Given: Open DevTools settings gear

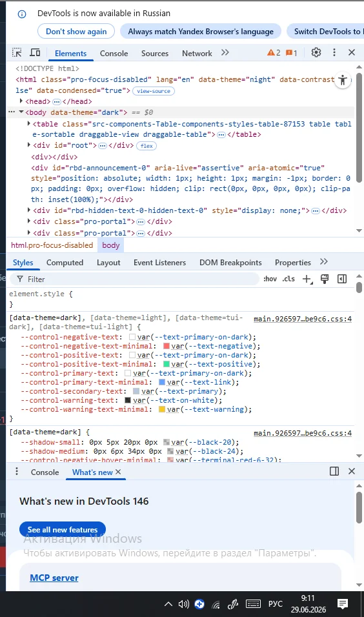Looking at the screenshot, I should pos(316,53).
